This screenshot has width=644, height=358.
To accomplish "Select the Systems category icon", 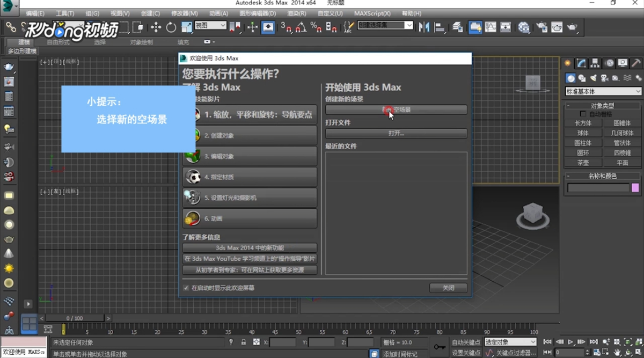I will [638, 78].
